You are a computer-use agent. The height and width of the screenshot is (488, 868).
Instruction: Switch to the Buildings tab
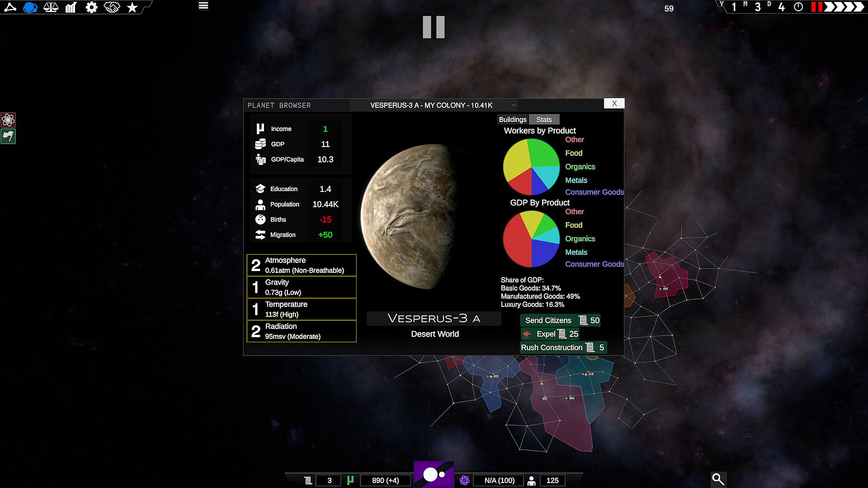pos(512,119)
